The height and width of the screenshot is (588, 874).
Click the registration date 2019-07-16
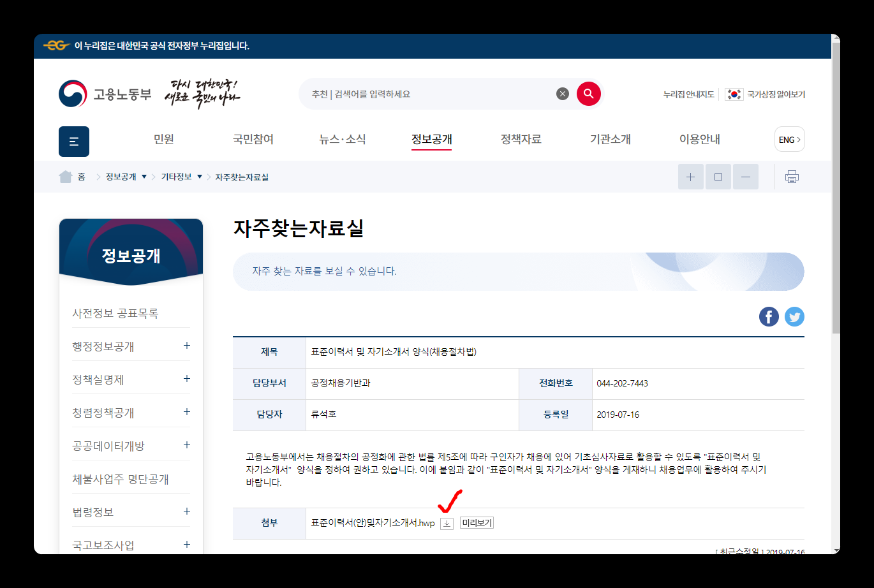618,415
